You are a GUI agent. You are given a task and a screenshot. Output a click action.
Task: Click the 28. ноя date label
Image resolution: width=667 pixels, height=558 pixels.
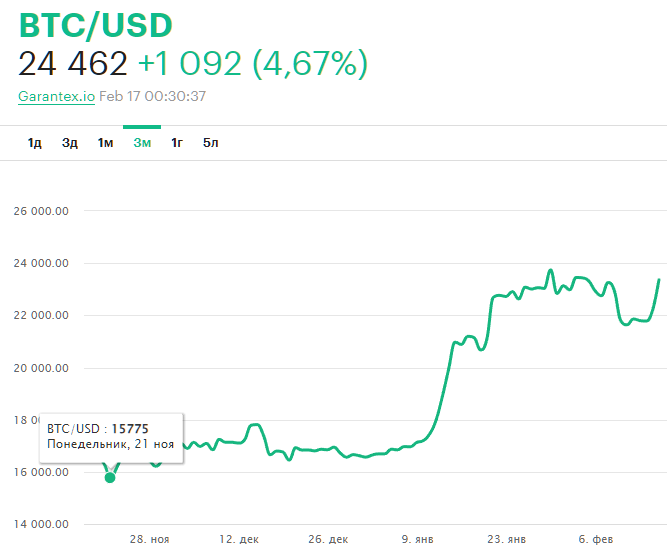[150, 539]
